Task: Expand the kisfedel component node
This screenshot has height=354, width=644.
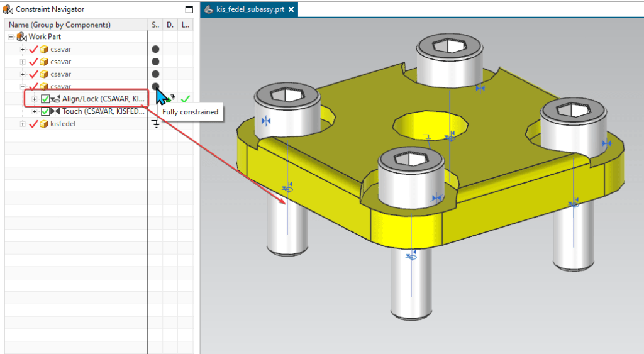Action: click(x=23, y=124)
